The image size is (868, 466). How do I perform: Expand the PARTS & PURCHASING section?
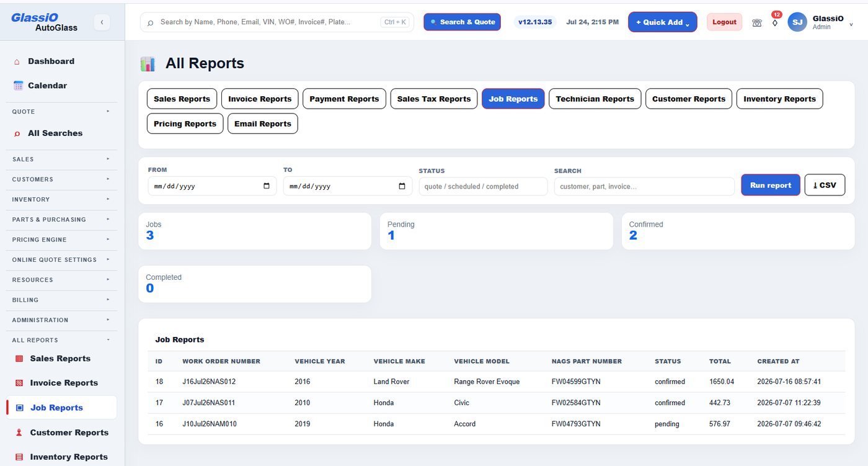(x=60, y=220)
